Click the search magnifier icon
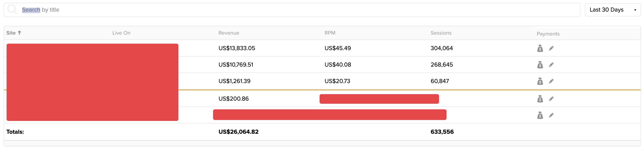Viewport: 644px width, 150px height. coord(12,10)
